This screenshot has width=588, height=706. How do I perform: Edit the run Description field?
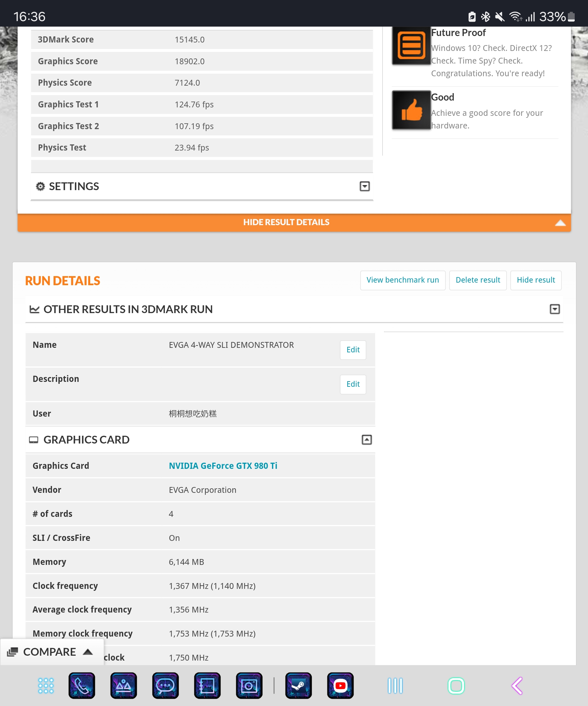point(353,384)
